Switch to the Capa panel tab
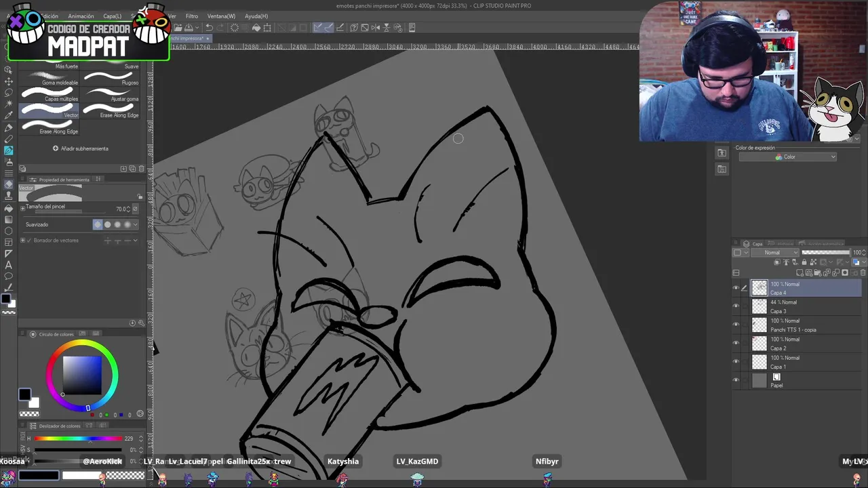Screen dimensions: 868x488 tap(754, 243)
